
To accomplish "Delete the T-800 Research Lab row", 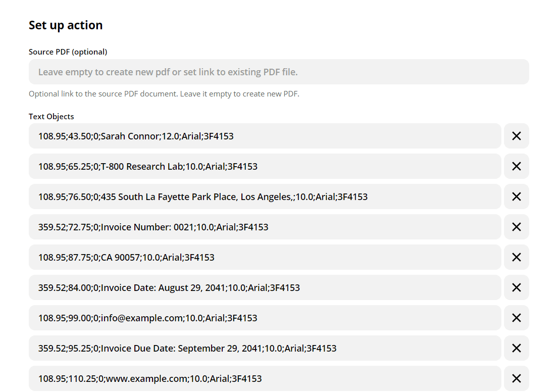I will coord(516,166).
